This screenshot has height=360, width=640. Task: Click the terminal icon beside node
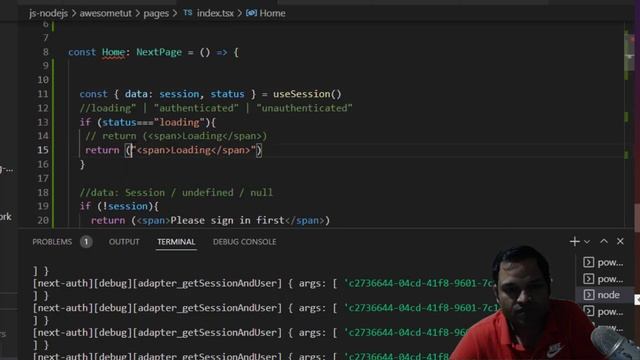[589, 295]
